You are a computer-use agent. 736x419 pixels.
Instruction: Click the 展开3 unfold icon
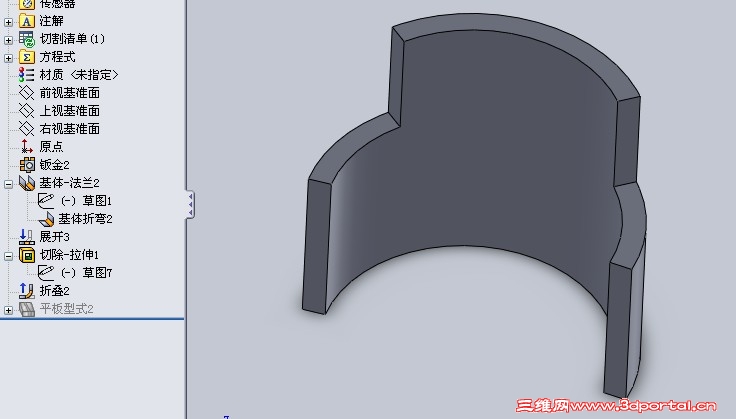[x=27, y=236]
